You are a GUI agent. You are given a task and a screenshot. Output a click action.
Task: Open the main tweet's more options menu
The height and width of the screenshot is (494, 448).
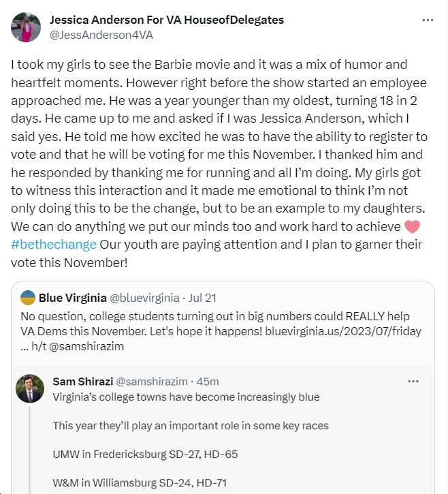tap(428, 20)
